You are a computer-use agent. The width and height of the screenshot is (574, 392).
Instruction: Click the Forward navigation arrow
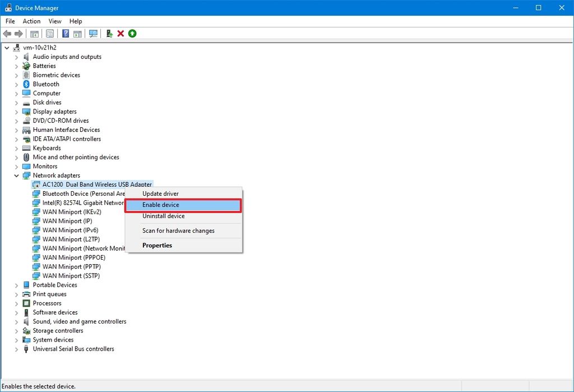(x=18, y=34)
